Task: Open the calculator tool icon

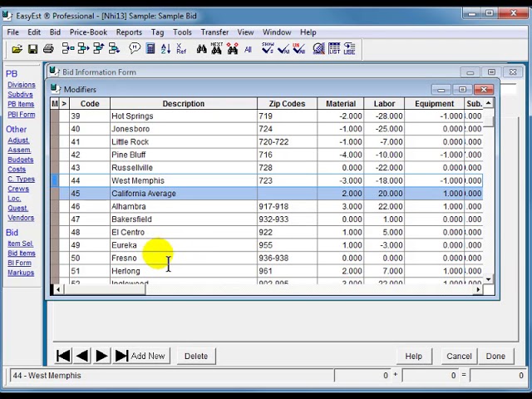Action: (150, 49)
